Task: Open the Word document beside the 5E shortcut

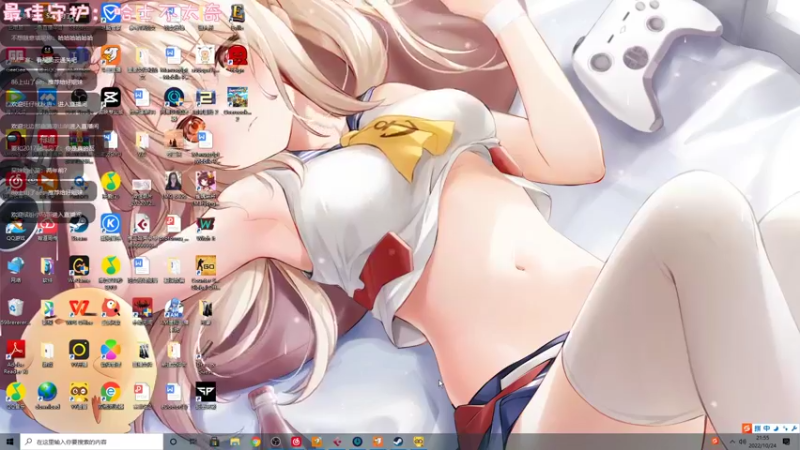Action: tap(173, 392)
